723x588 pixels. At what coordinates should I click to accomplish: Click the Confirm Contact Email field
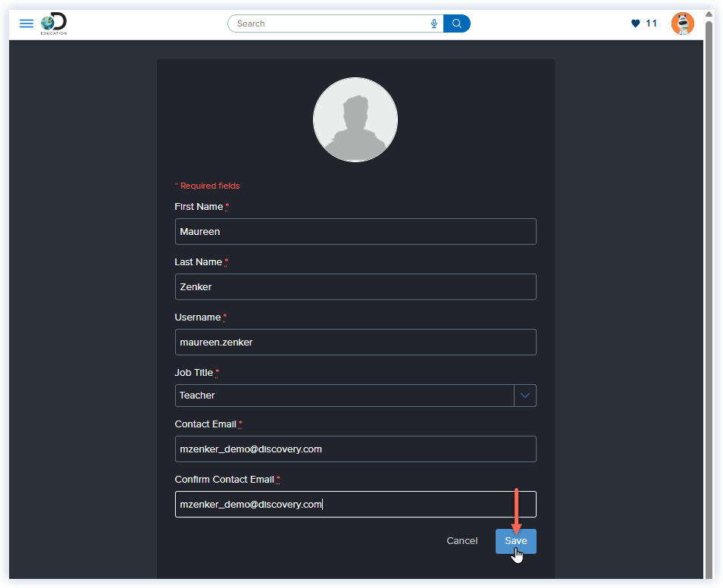[355, 505]
